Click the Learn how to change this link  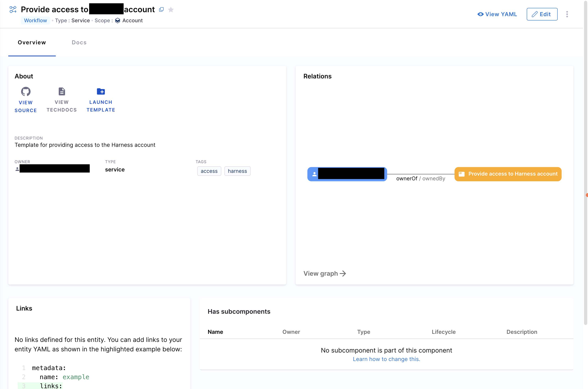(386, 359)
